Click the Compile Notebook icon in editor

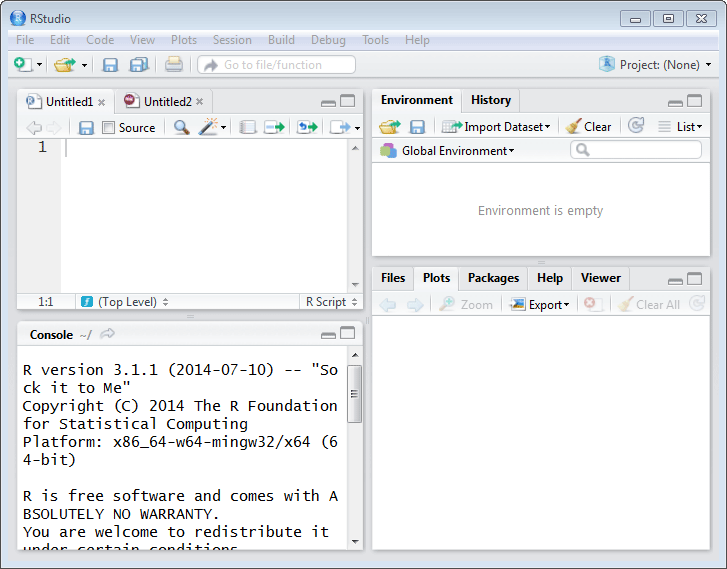(x=248, y=127)
